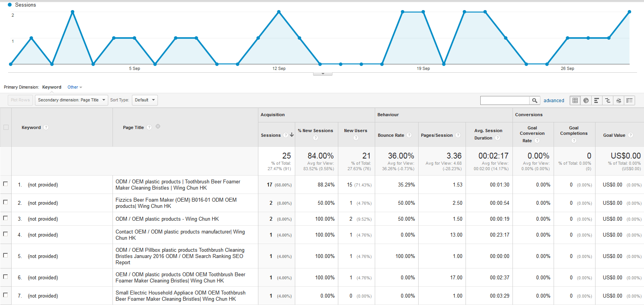Open help icon beside Page Title header
644x305 pixels.
point(149,127)
